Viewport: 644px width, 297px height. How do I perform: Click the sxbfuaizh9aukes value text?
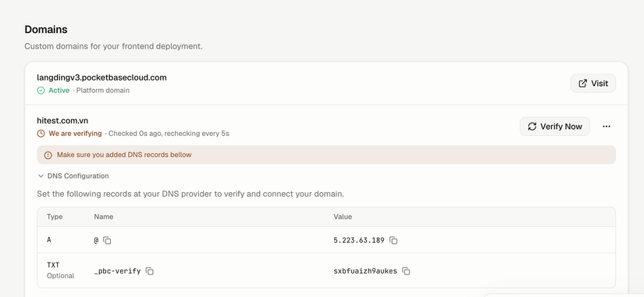[365, 271]
